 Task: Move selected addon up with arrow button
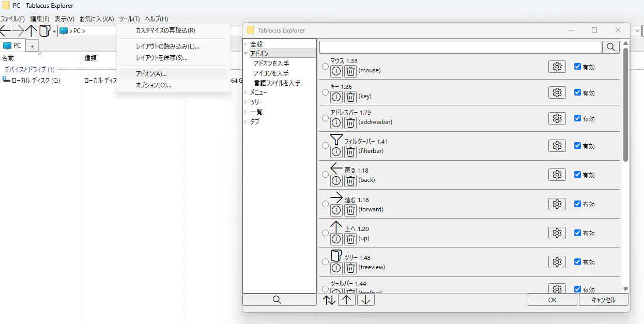[x=347, y=300]
